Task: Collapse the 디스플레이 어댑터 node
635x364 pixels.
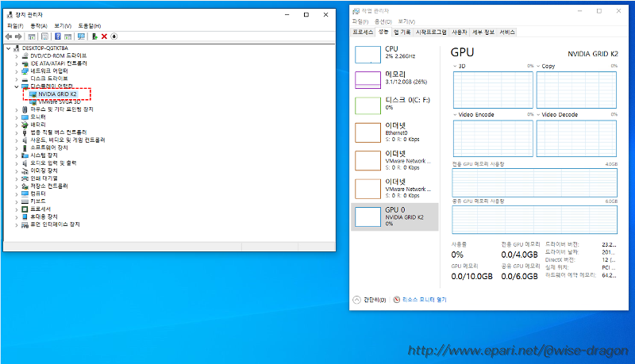Action: (17, 86)
